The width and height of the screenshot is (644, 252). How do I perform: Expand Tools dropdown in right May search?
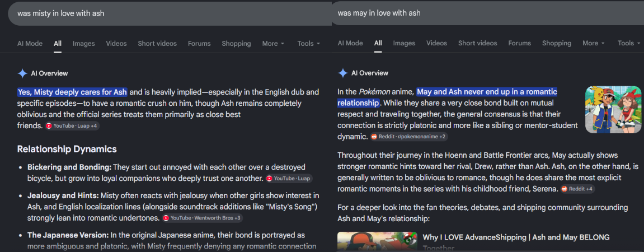click(629, 43)
